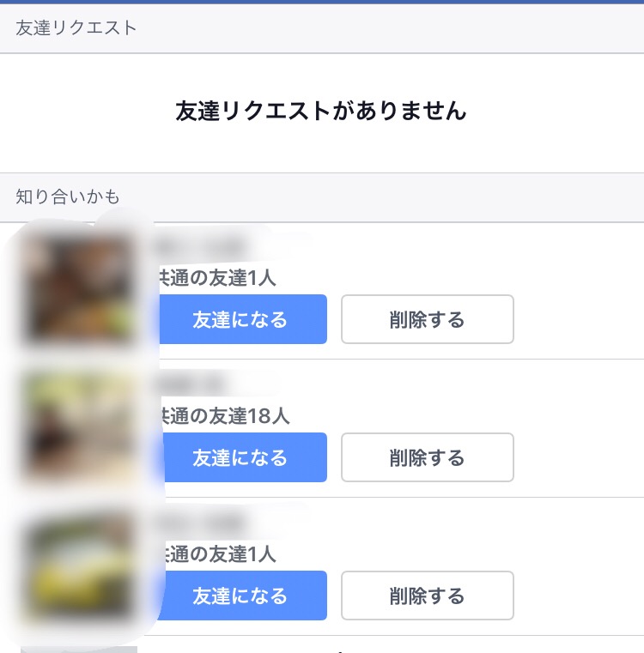Click 友達になる for the third suggested person

(x=243, y=596)
